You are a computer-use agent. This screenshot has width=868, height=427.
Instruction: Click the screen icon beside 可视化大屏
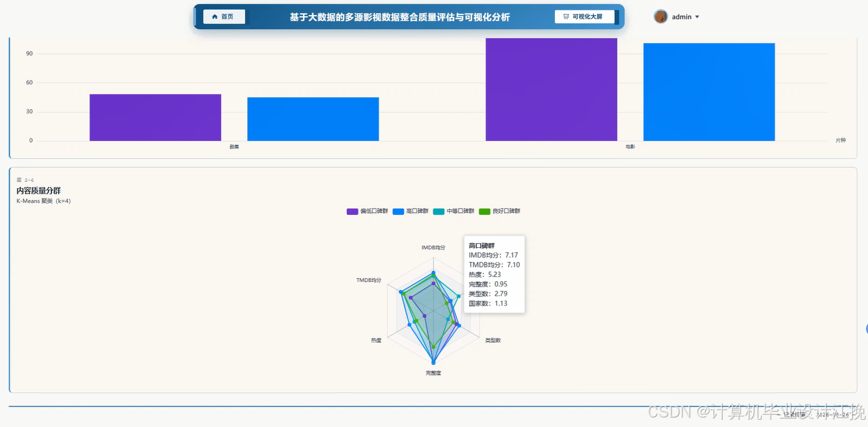click(566, 17)
